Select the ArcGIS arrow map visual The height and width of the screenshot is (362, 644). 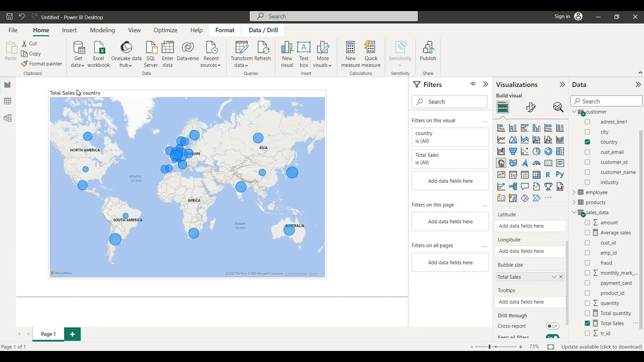pyautogui.click(x=525, y=163)
